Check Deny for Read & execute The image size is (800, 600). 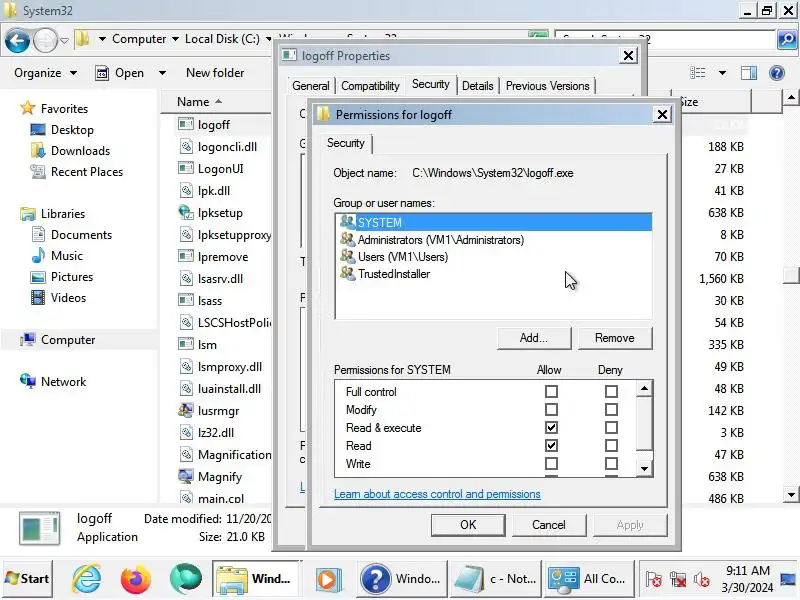coord(611,427)
